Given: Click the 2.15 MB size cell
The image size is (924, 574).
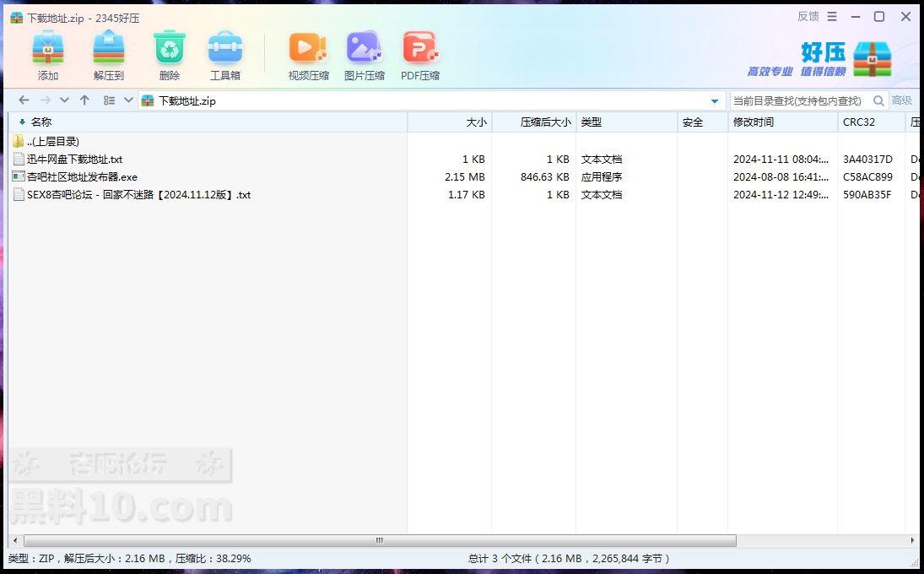Looking at the screenshot, I should 465,176.
